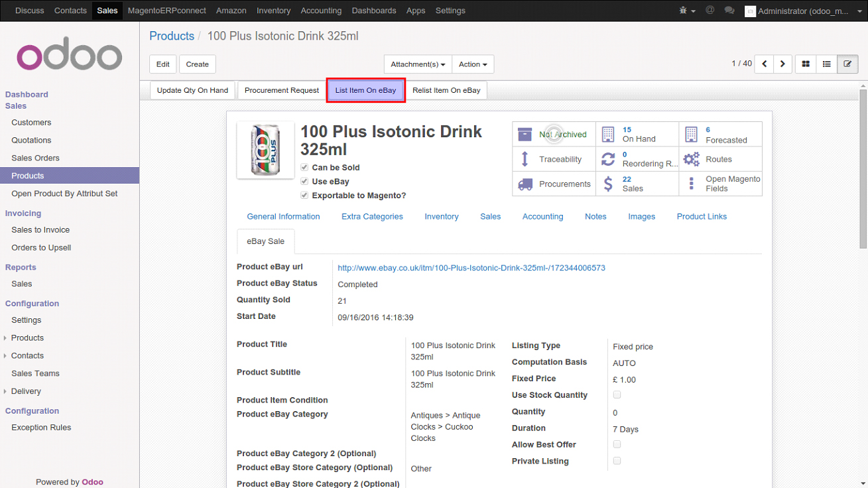The width and height of the screenshot is (868, 488).
Task: Open Magento Fields stat button
Action: 720,184
